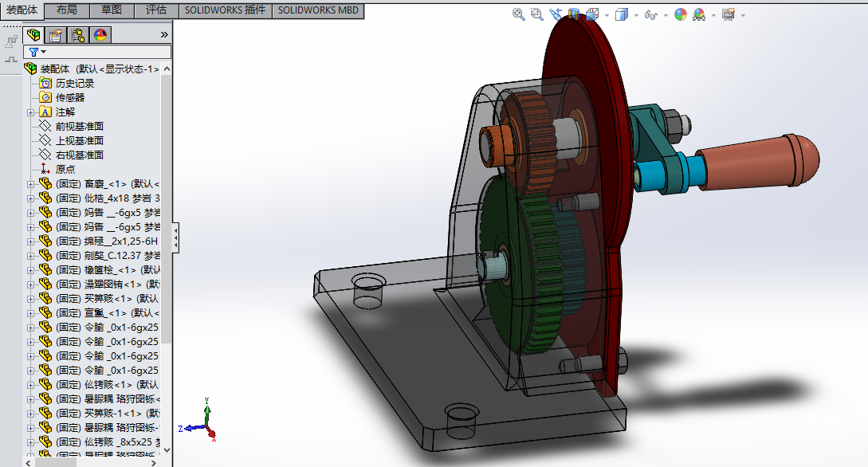Open the 装配体 ribbon tab
The image size is (868, 467).
[22, 10]
